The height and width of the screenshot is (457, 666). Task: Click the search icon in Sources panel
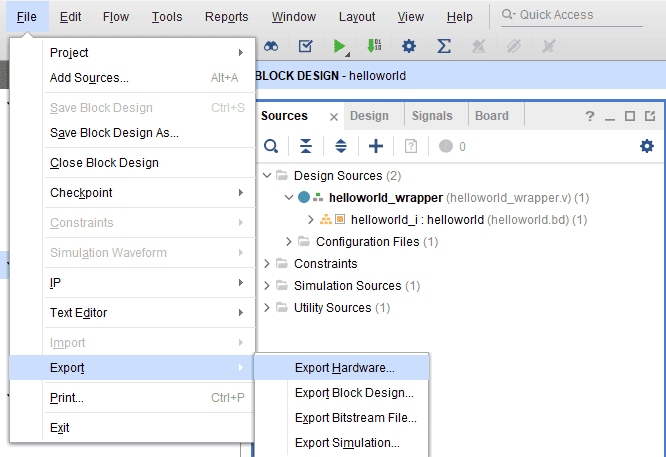pos(271,146)
